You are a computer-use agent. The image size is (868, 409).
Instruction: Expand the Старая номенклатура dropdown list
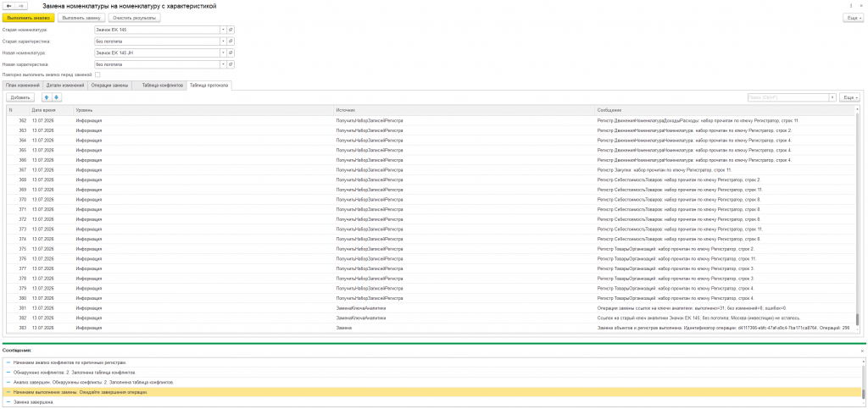click(x=223, y=30)
